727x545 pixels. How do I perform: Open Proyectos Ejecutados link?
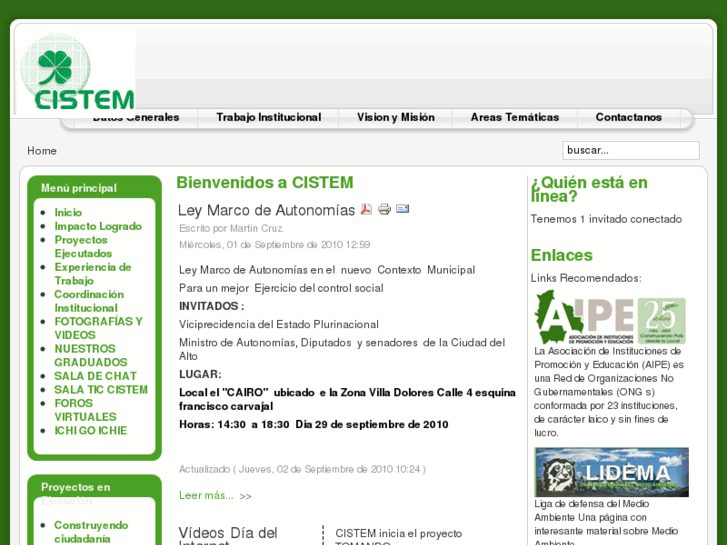coord(83,246)
